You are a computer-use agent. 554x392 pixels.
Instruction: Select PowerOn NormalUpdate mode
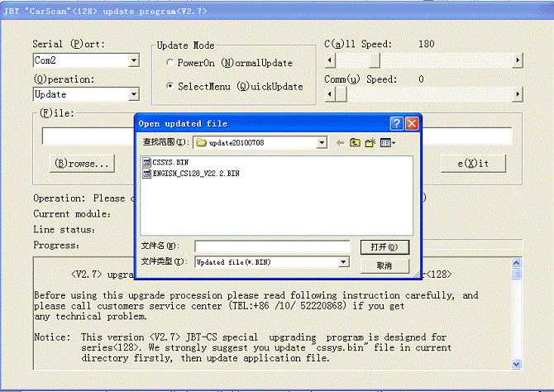click(170, 63)
